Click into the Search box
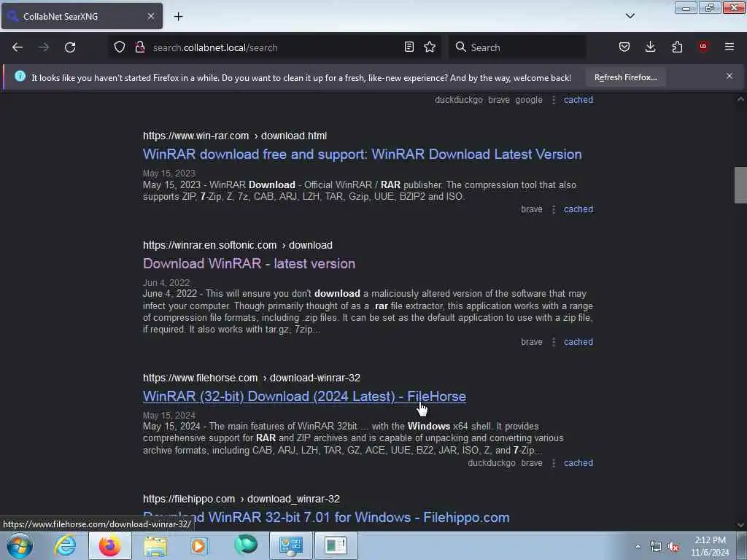The width and height of the screenshot is (747, 560). [517, 47]
